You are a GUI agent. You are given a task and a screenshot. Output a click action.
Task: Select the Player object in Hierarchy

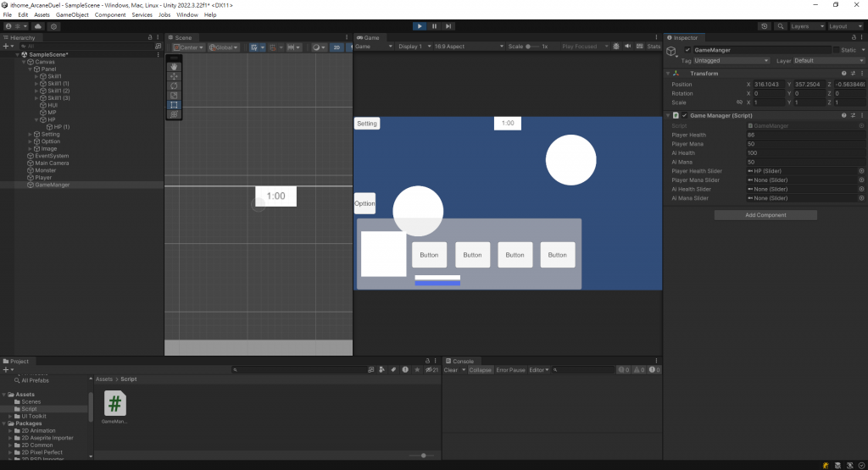point(43,178)
